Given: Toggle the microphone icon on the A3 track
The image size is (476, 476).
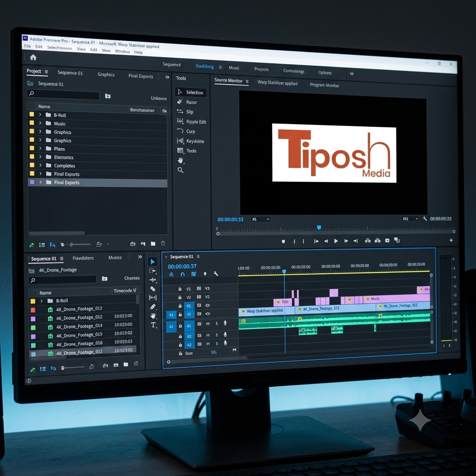Looking at the screenshot, I should (x=225, y=334).
